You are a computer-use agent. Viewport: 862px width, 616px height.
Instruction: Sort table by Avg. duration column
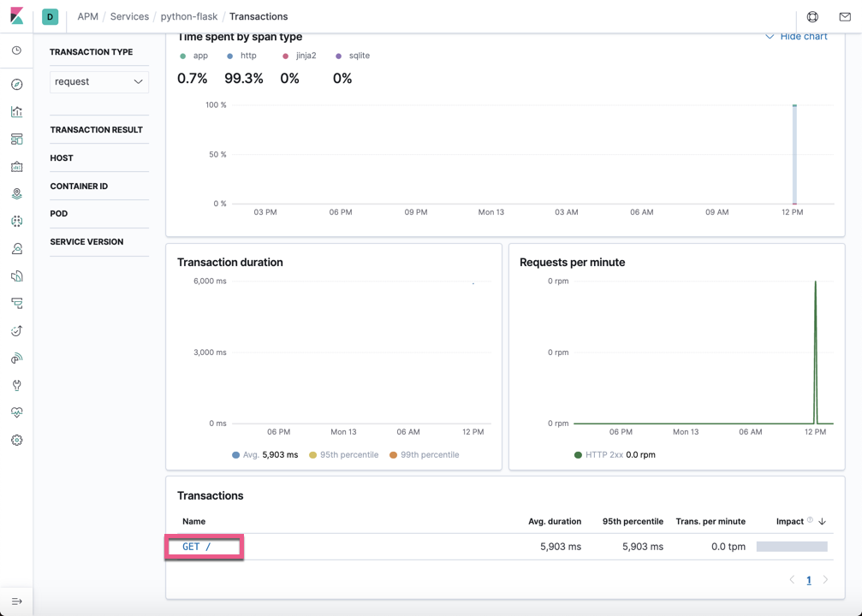coord(555,522)
